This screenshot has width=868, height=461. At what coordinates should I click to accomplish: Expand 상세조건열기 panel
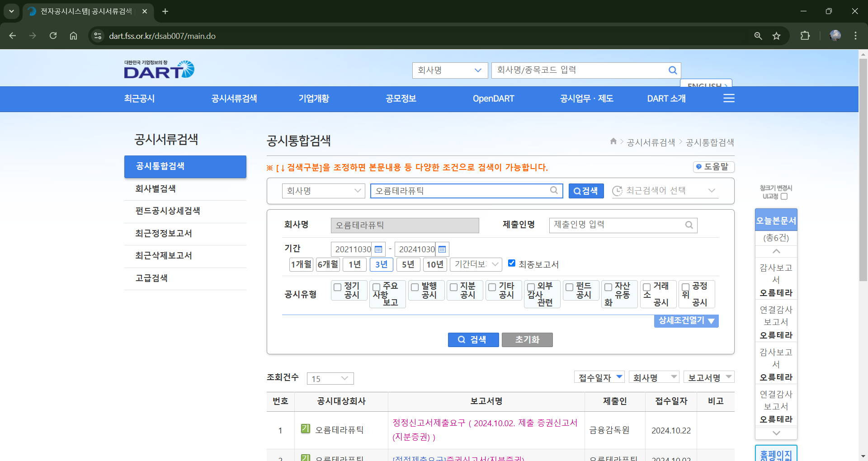(x=686, y=320)
